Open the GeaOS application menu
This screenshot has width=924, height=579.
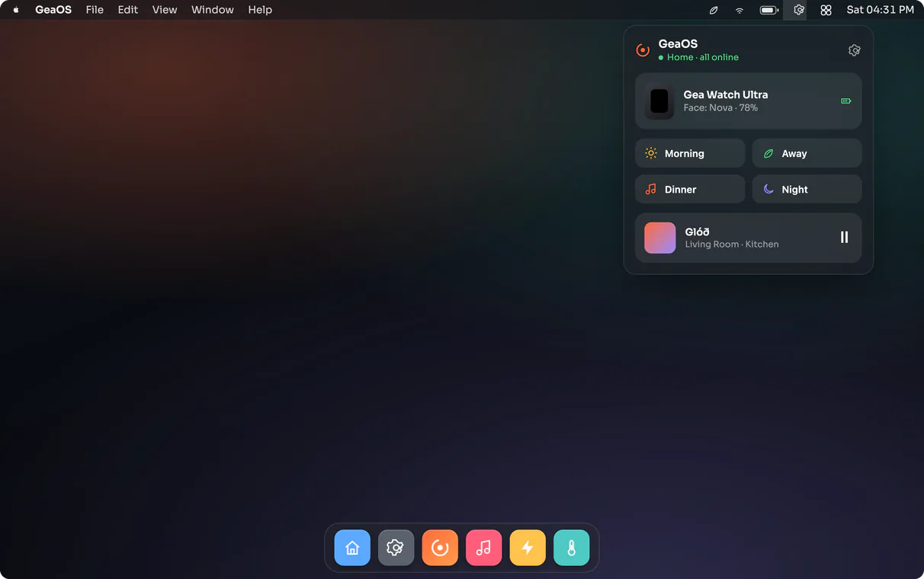click(53, 10)
